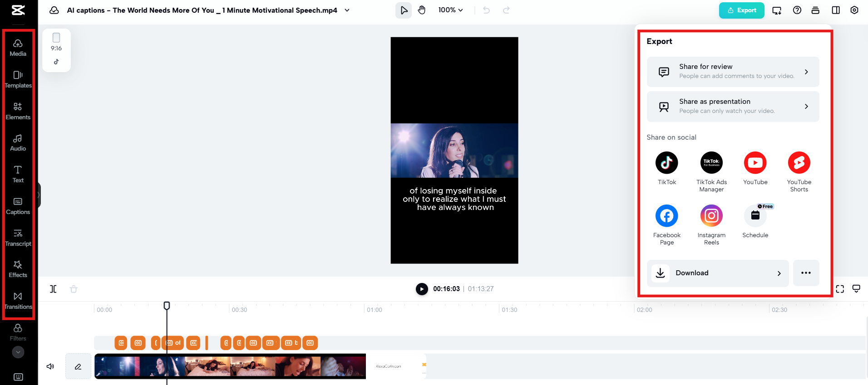Screen dimensions: 868x385
Task: Open keyboard shortcuts icon in sidebar
Action: (x=18, y=377)
